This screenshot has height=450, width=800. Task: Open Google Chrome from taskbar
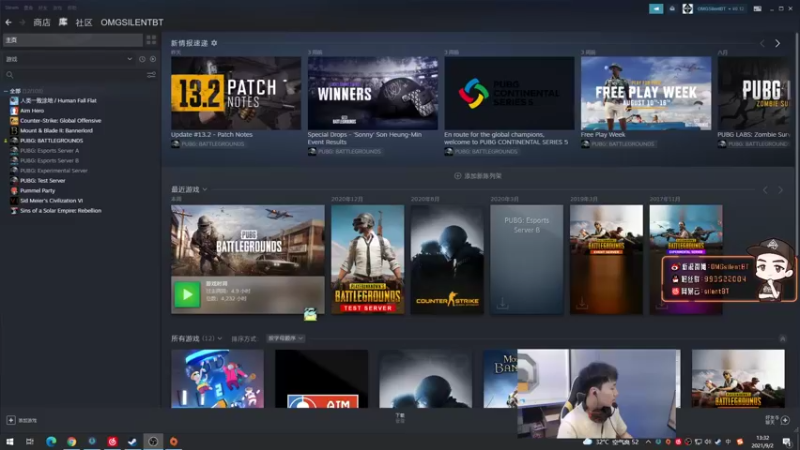71,441
